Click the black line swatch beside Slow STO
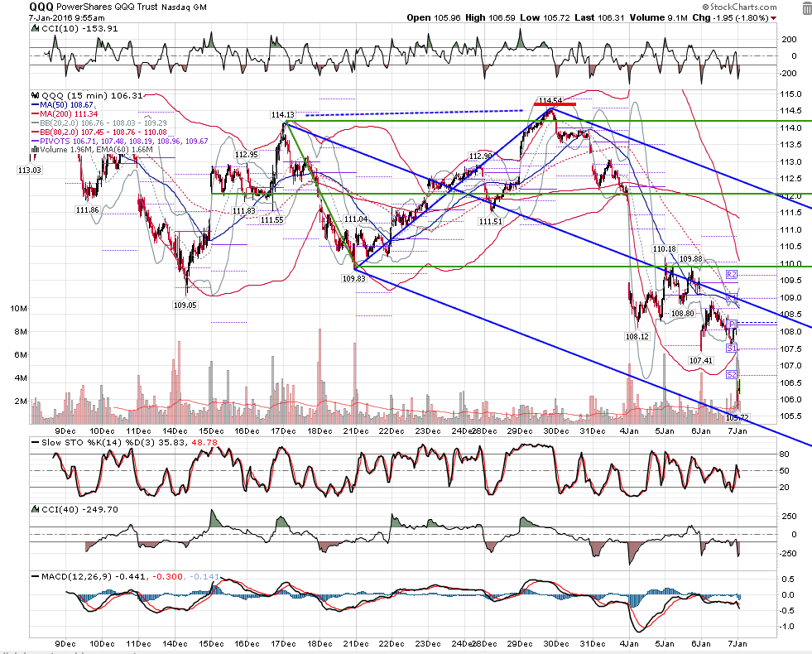The image size is (812, 654). coord(36,443)
